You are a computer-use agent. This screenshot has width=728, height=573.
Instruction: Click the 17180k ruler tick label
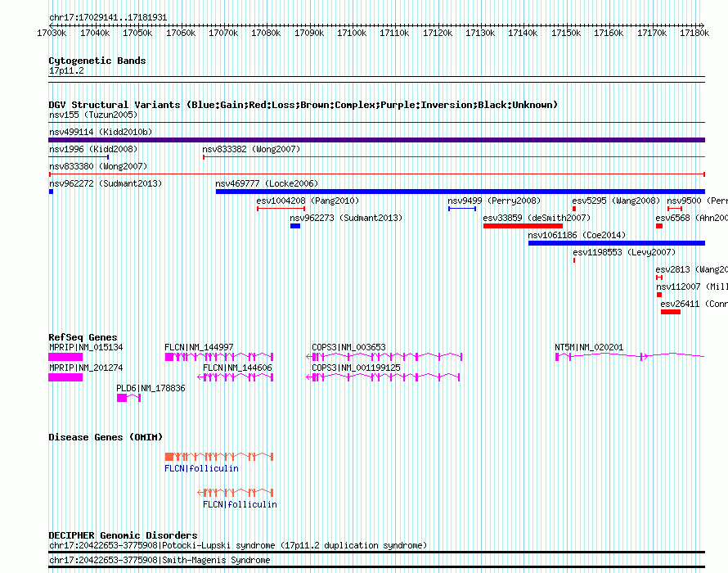pos(694,33)
